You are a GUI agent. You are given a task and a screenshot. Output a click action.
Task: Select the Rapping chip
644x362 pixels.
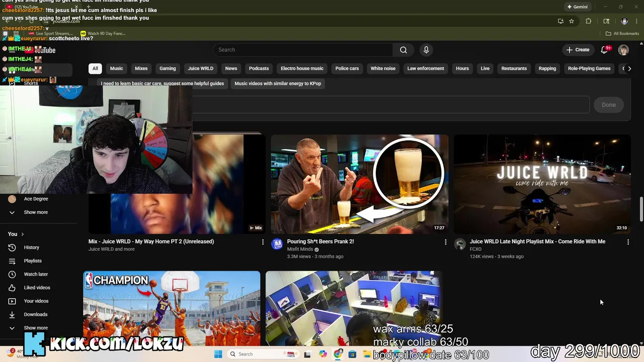(547, 68)
